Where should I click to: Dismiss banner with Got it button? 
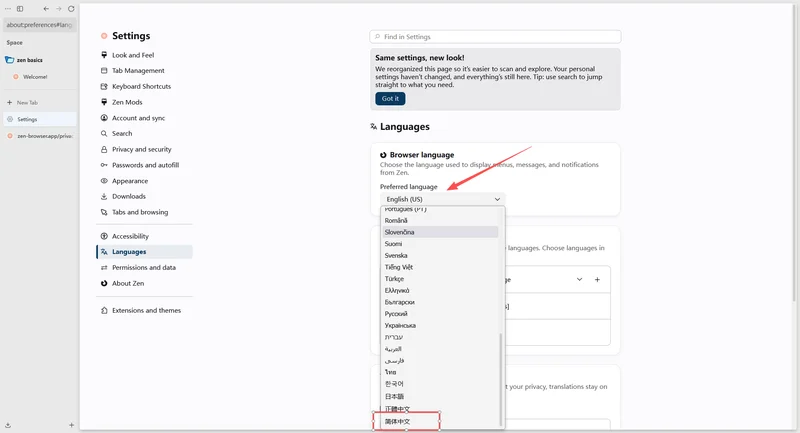(x=390, y=98)
